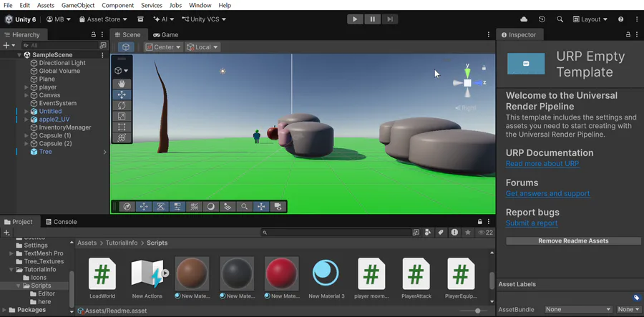Screen dimensions: 644x317
Task: Select the Rotate tool
Action: coord(122,105)
